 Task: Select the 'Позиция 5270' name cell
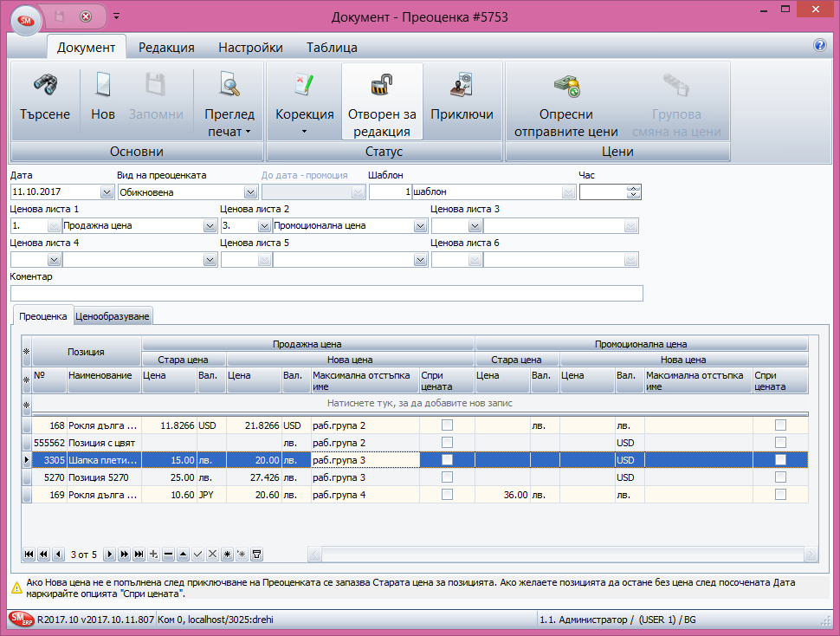[104, 477]
